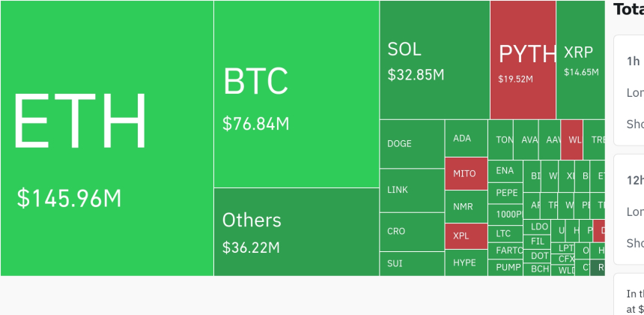644x315 pixels.
Task: Click the XRP $14.65M tile
Action: tap(580, 60)
